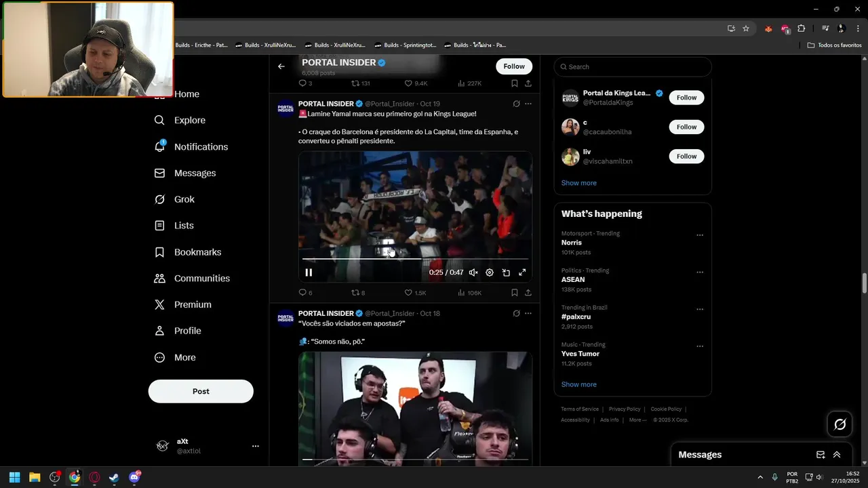Image resolution: width=868 pixels, height=488 pixels.
Task: Show more who-to-follow suggestions
Action: coord(578,183)
